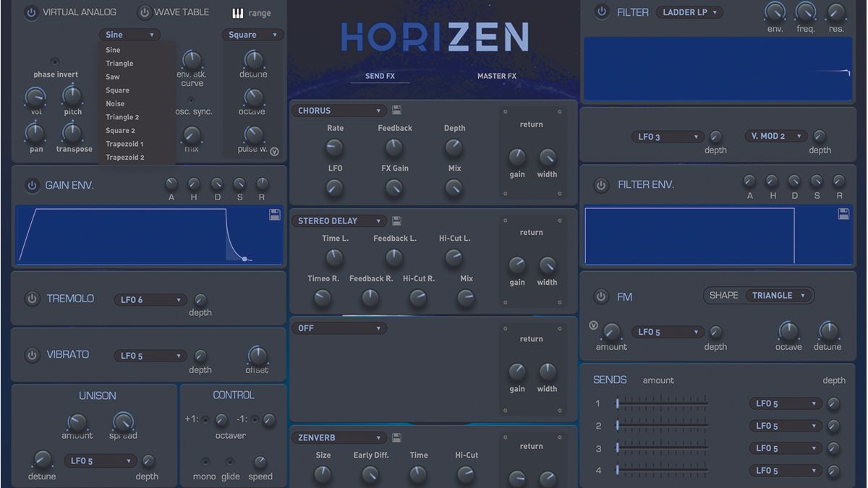Open the Tremolo LFO 6 dropdown

150,299
